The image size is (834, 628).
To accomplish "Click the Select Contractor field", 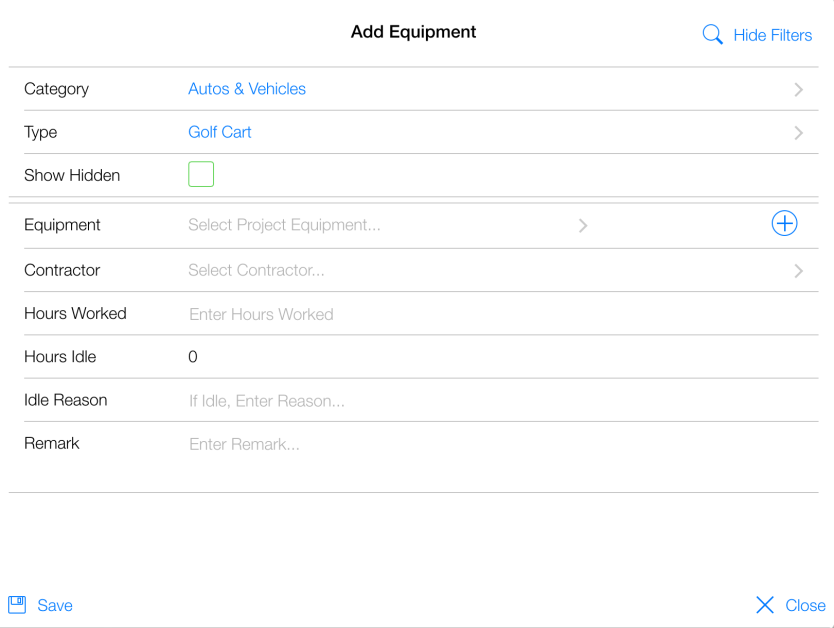I will click(x=256, y=270).
